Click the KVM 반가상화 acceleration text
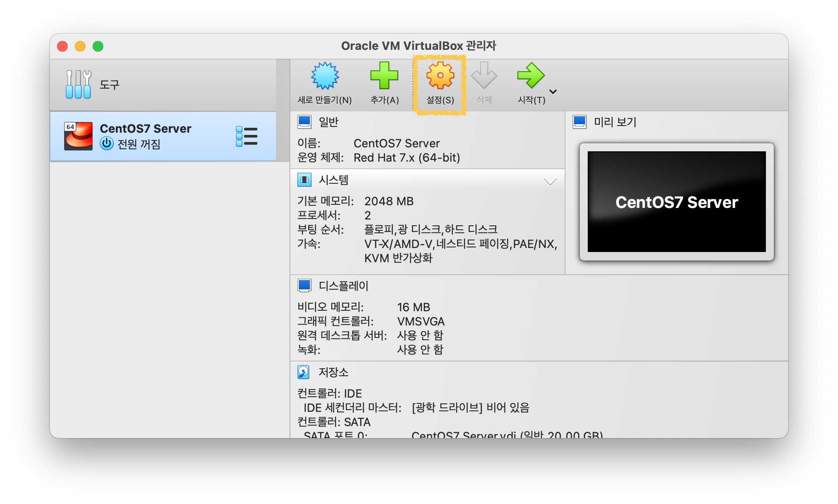838x504 pixels. click(x=399, y=258)
